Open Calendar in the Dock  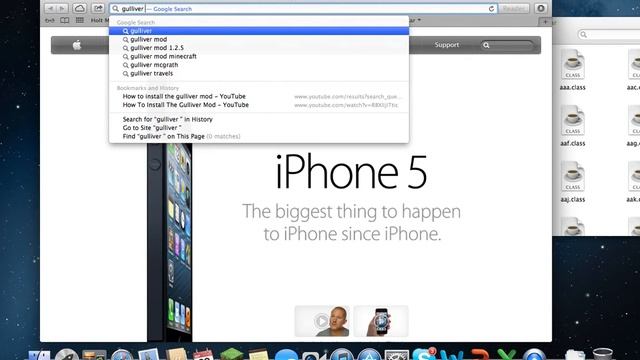click(203, 354)
